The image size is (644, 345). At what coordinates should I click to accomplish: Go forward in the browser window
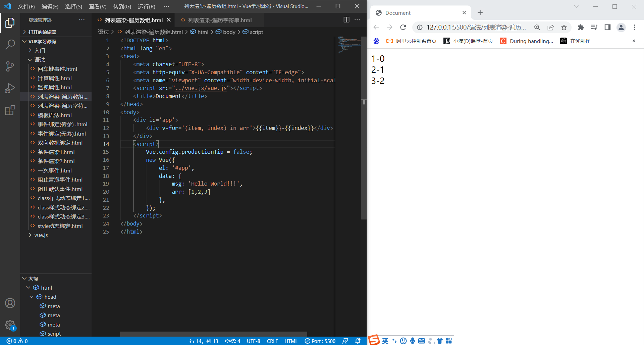point(389,27)
